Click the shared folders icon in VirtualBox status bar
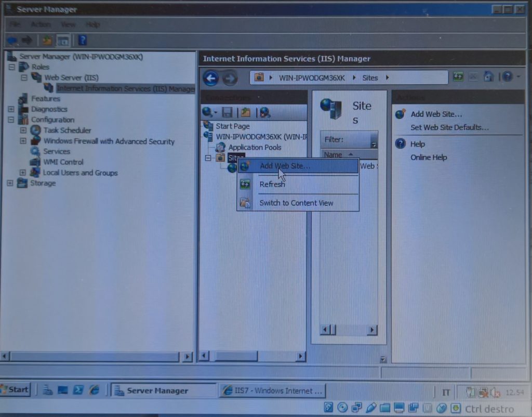This screenshot has height=417, width=532. point(385,408)
